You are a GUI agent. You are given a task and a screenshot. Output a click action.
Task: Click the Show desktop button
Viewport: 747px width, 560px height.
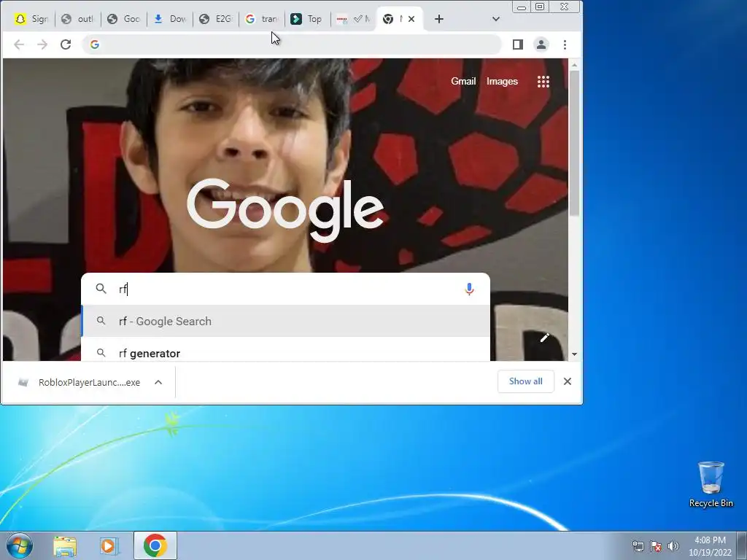(742, 545)
